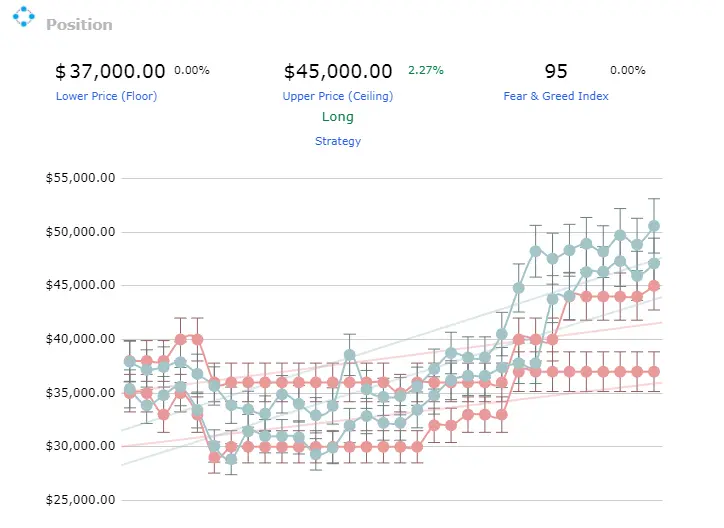Screen dimensions: 724x528
Task: Open the Lower Price (Floor) link
Action: click(106, 96)
